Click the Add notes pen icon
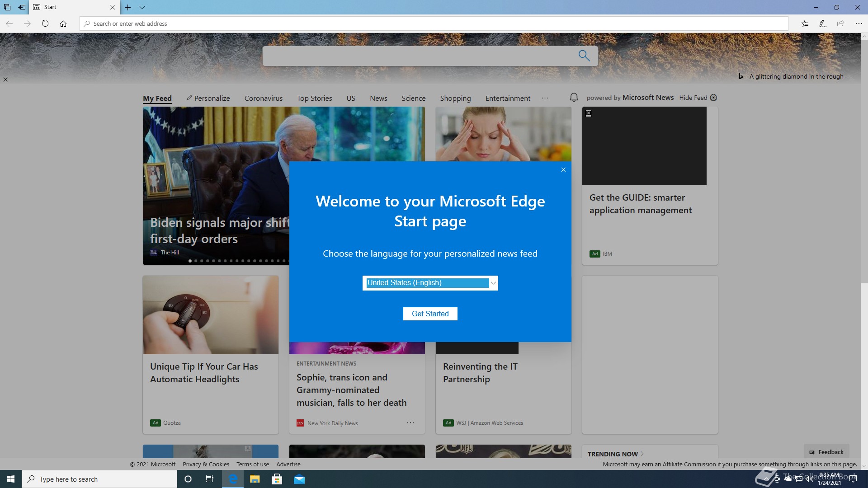The width and height of the screenshot is (868, 488). pyautogui.click(x=823, y=23)
